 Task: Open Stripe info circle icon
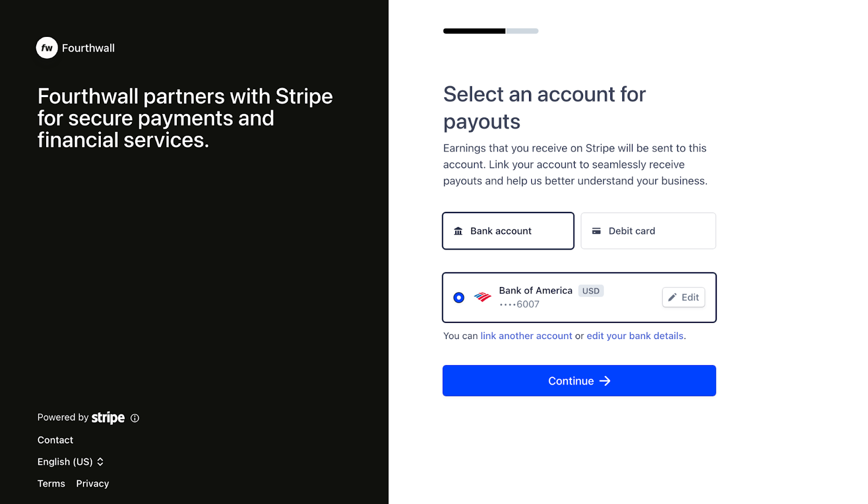[x=135, y=418]
